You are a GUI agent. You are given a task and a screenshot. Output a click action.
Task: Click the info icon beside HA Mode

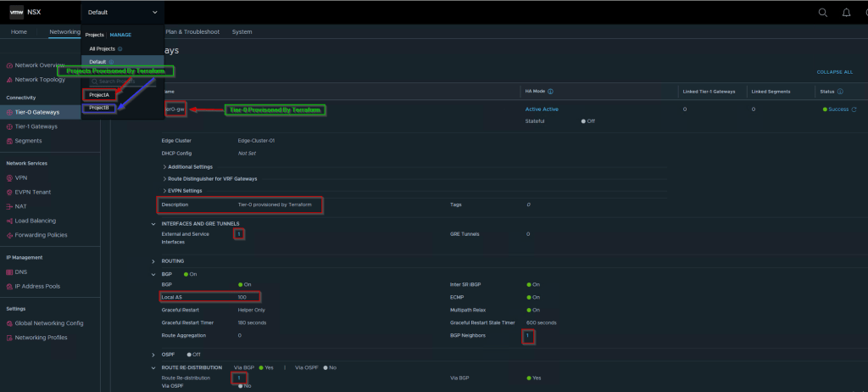[x=551, y=91]
